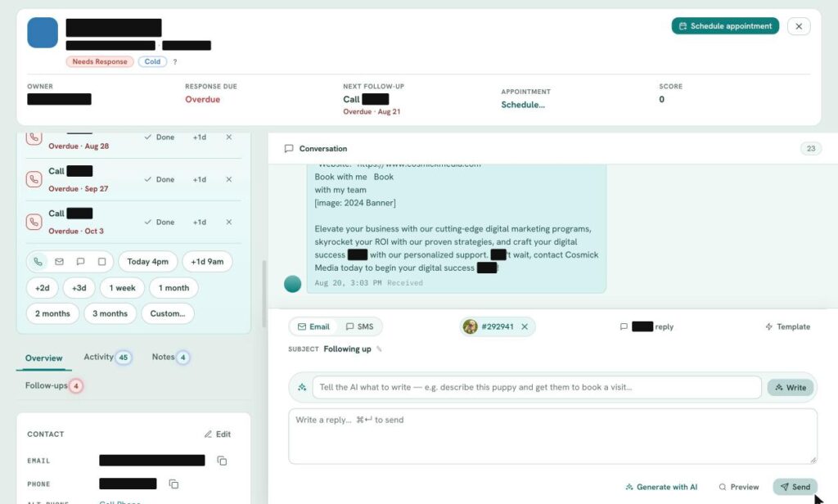Dismiss the Oct 3 follow-up with X

229,222
